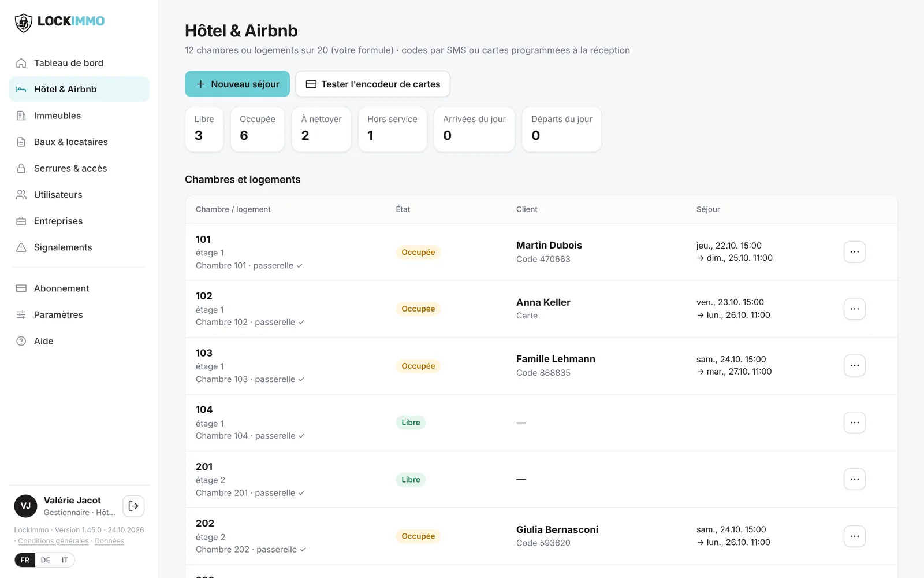This screenshot has height=578, width=924.
Task: Select the Libre summary card
Action: click(204, 129)
